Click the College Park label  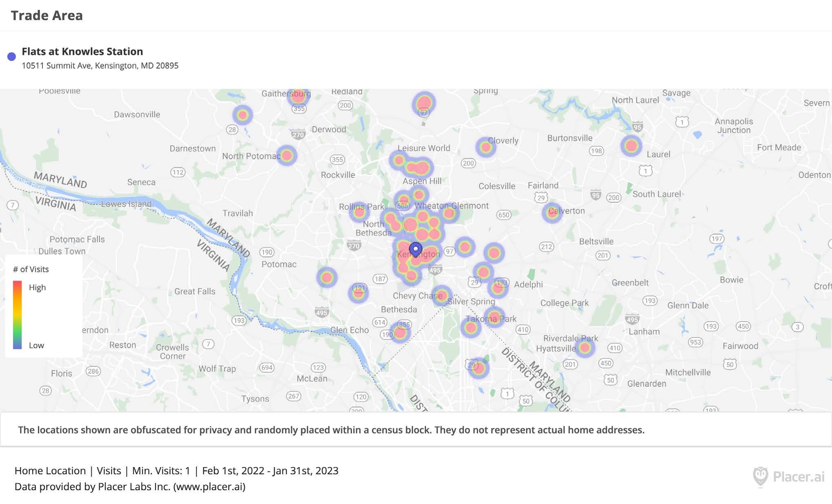(x=565, y=303)
